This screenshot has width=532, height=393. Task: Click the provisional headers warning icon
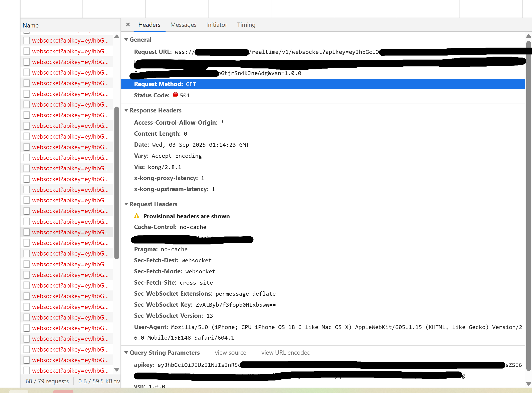[x=137, y=216]
